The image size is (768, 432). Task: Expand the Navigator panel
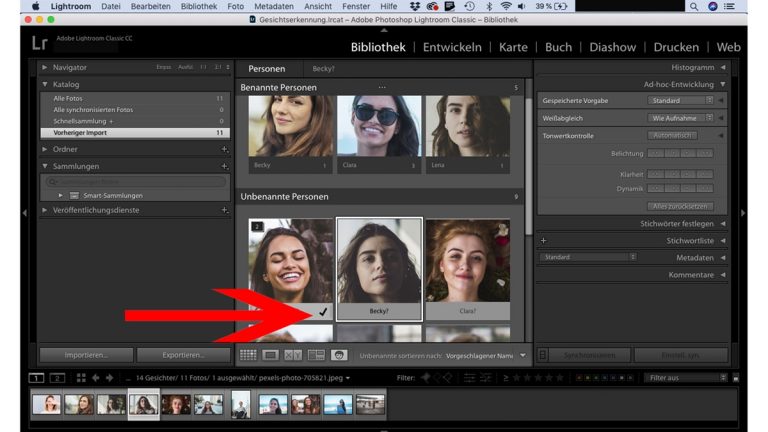click(45, 67)
